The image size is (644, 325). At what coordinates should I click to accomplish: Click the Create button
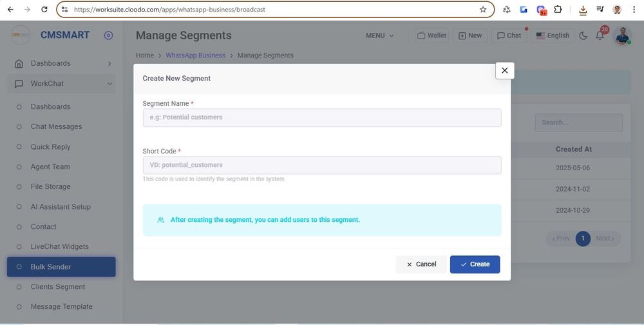(x=475, y=264)
